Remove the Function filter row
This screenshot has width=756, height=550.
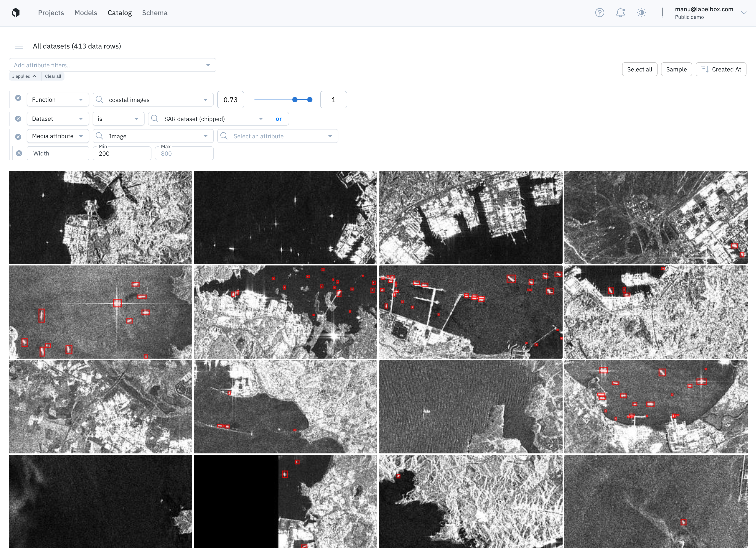coord(18,98)
